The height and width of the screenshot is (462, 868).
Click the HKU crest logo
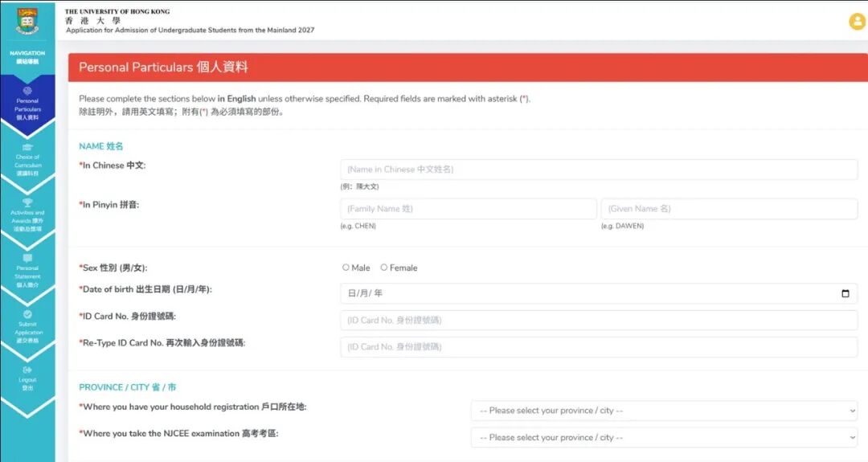27,21
